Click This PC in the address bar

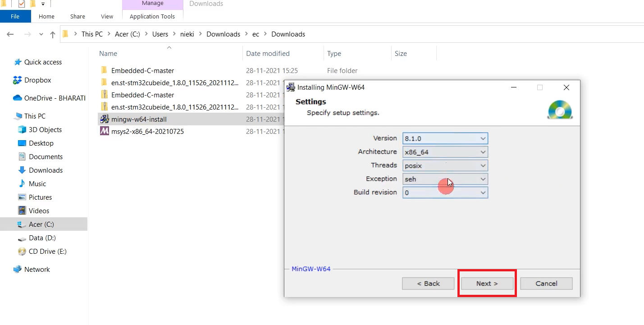(92, 34)
